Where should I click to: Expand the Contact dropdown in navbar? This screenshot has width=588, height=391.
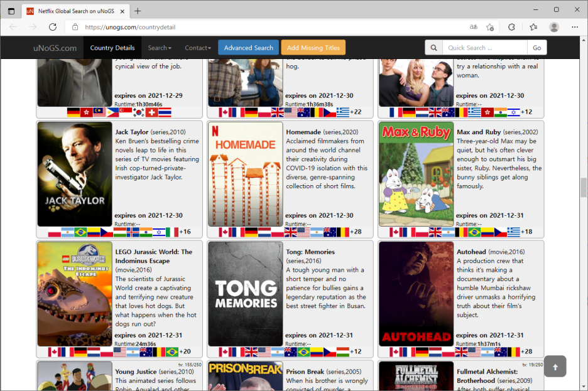click(x=198, y=48)
